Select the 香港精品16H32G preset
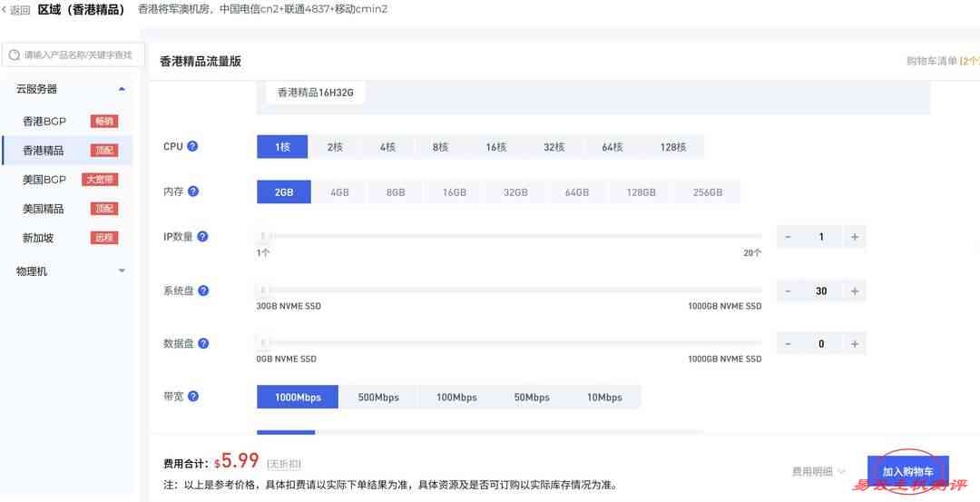Screen dimensions: 980x502 click(x=316, y=93)
